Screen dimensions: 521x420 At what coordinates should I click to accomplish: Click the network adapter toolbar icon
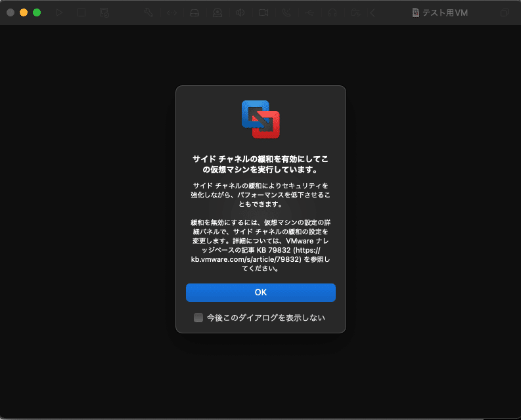point(171,13)
